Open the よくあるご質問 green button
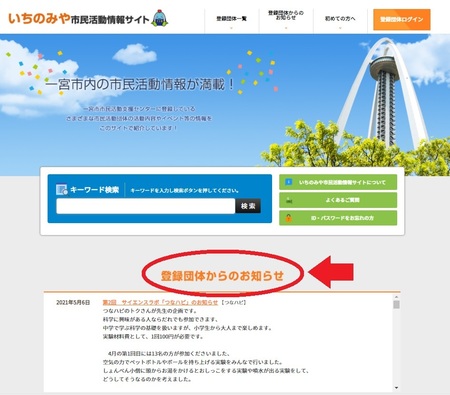The width and height of the screenshot is (450, 395). click(338, 200)
